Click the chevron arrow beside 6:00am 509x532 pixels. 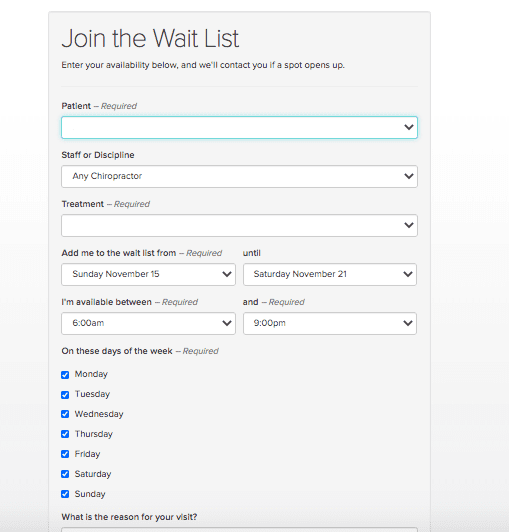[227, 323]
